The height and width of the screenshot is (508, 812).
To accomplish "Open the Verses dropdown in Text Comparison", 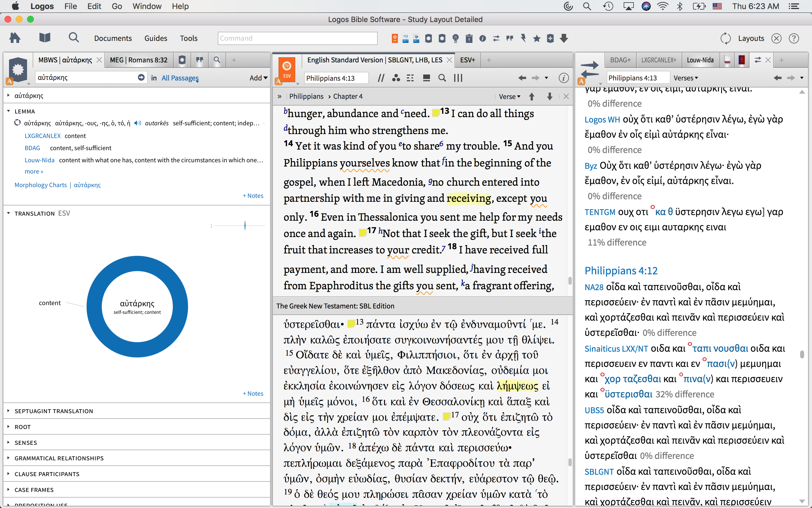I will [x=685, y=78].
